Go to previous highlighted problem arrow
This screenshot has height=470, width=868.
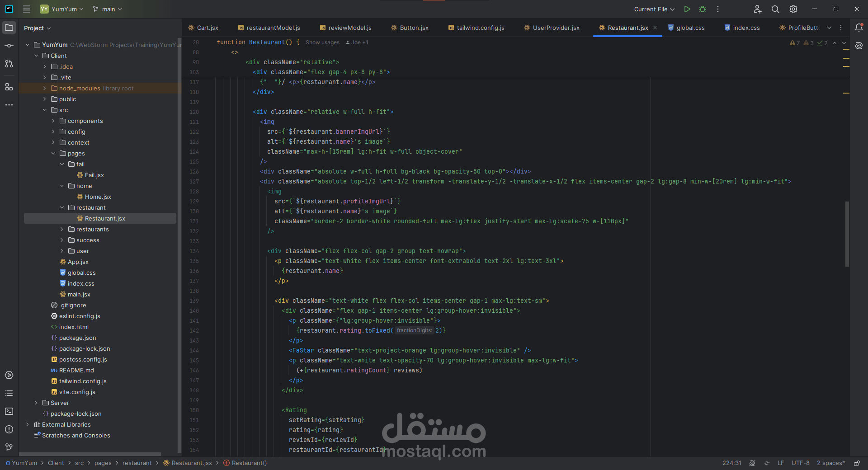pos(835,43)
